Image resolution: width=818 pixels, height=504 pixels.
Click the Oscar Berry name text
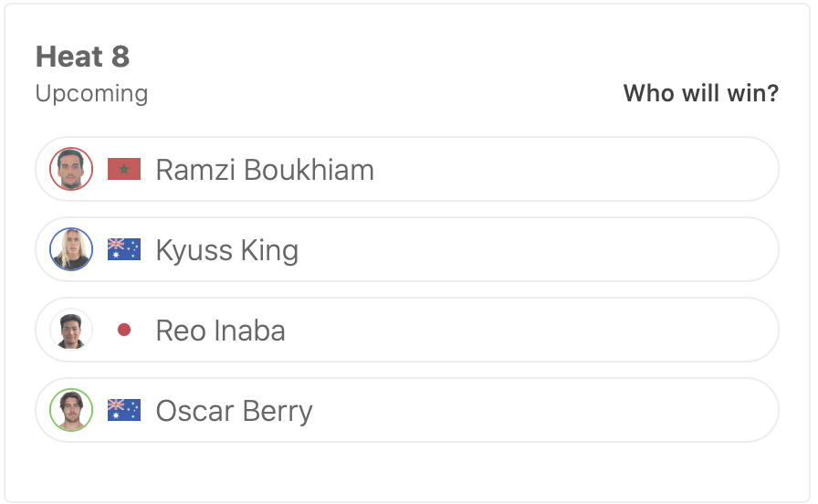[x=234, y=411]
